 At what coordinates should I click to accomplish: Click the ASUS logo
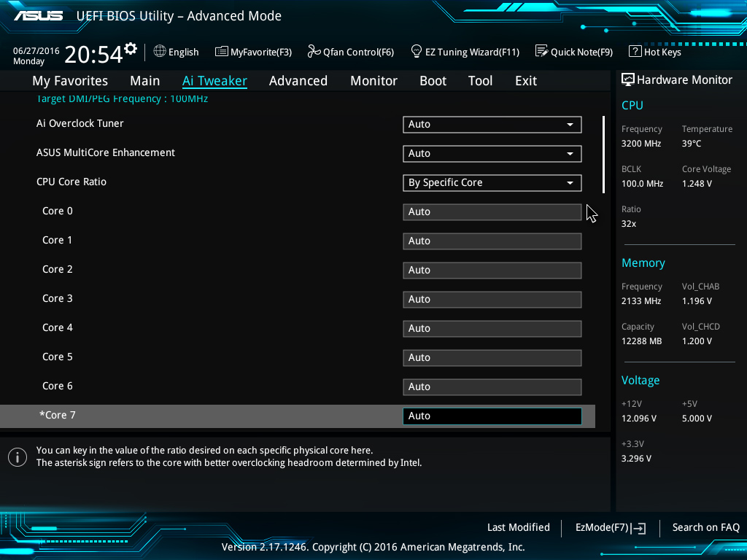tap(38, 16)
